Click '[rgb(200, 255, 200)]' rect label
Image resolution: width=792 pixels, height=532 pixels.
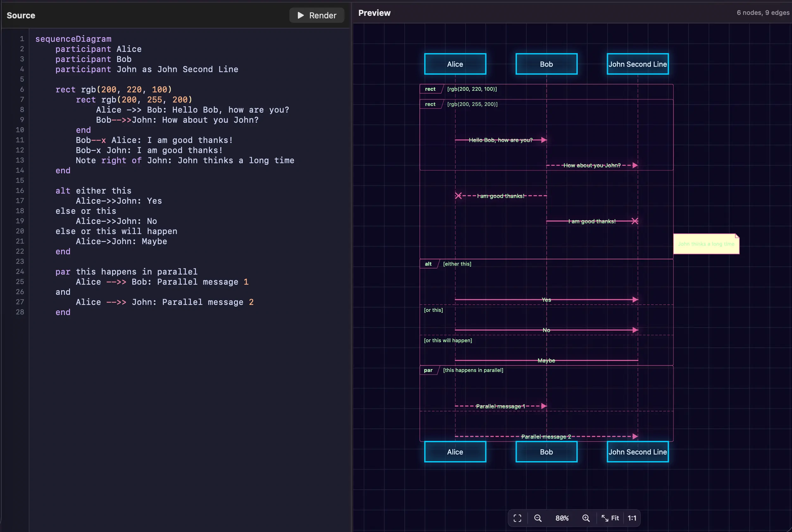pyautogui.click(x=472, y=104)
